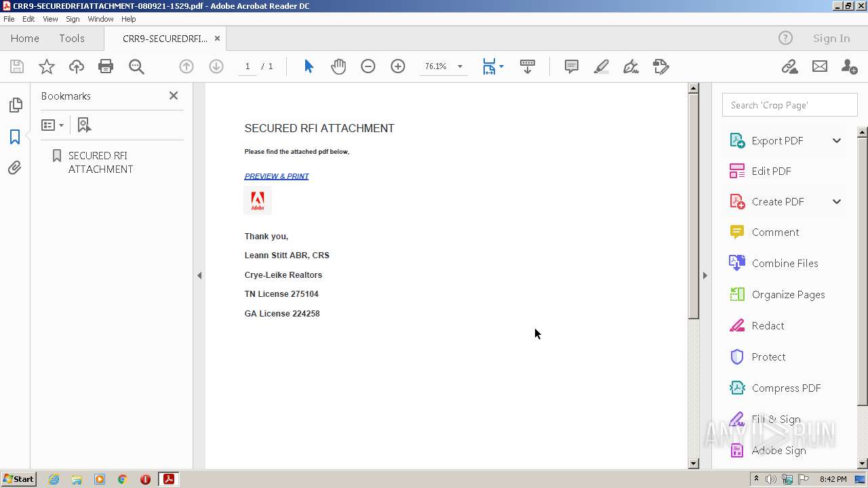The image size is (868, 488).
Task: Switch to the Home tab
Action: 25,39
